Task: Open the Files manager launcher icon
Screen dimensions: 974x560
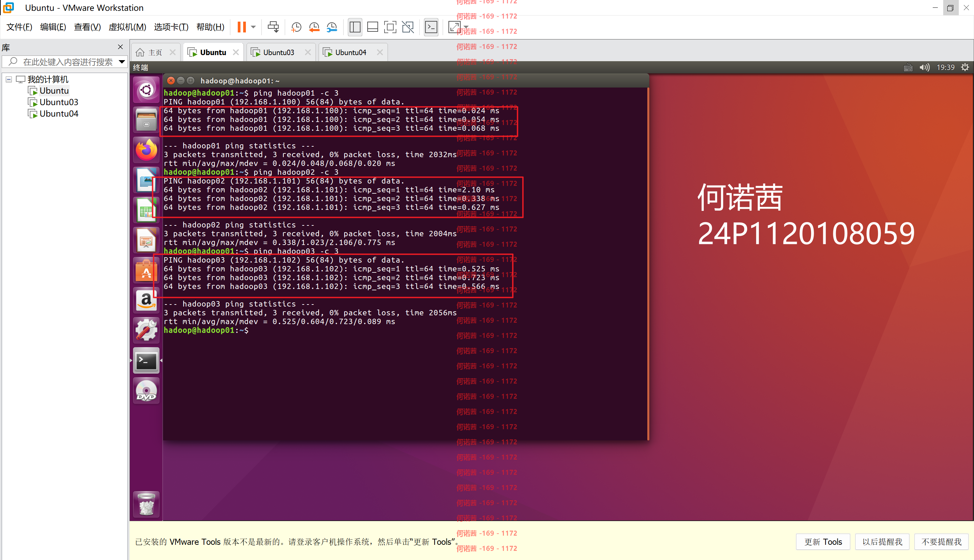Action: [x=146, y=120]
